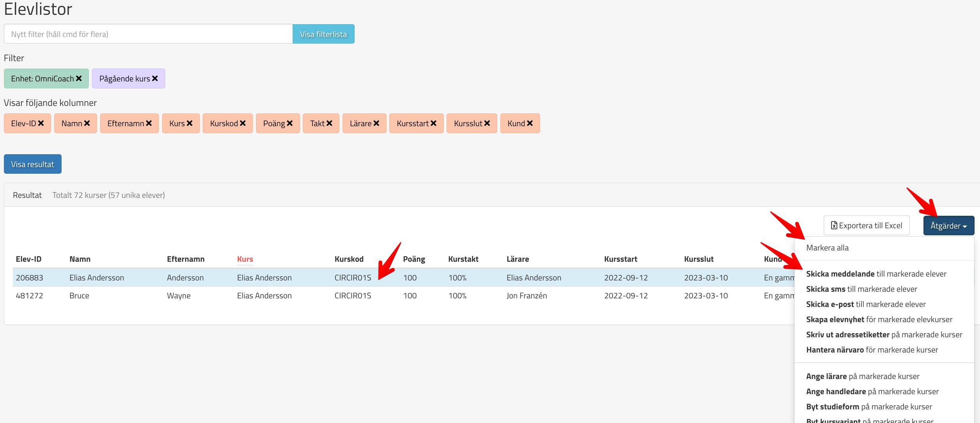The height and width of the screenshot is (423, 980).
Task: Remove the Takt column tag
Action: click(329, 123)
